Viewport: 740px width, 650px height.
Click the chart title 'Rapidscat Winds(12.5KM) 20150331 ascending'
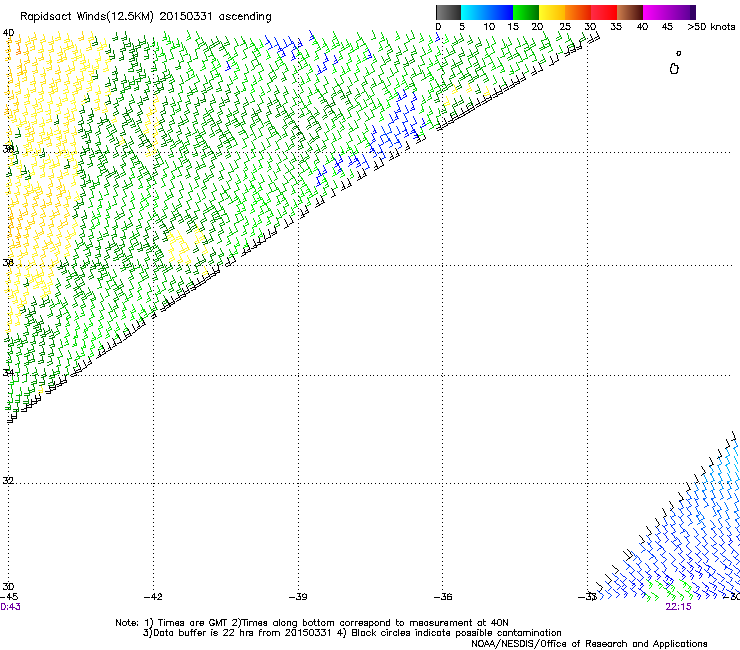click(146, 17)
